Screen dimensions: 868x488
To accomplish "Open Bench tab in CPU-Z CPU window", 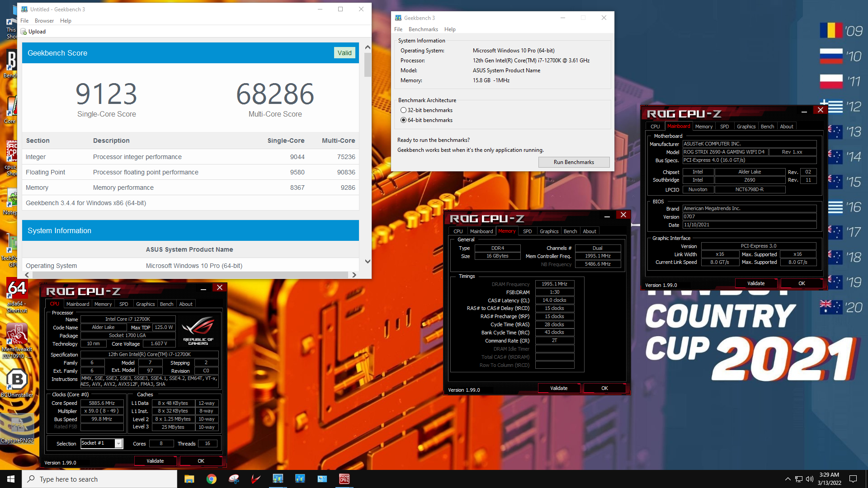I will click(x=166, y=304).
